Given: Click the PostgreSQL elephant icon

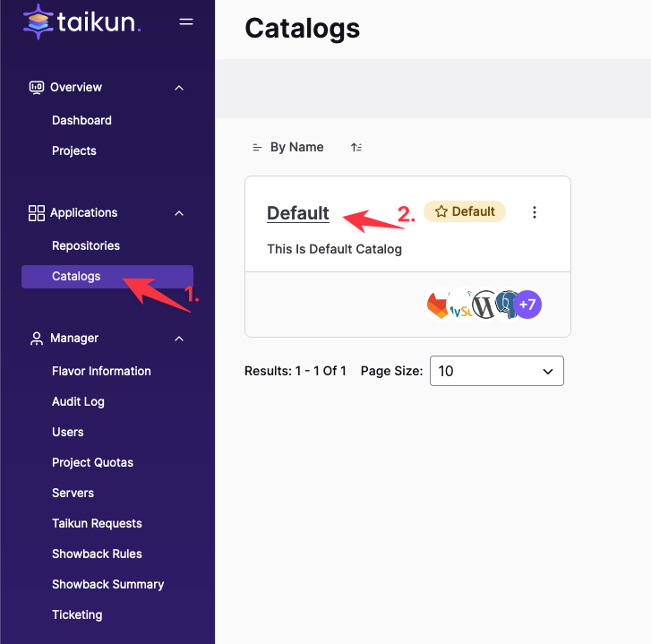Looking at the screenshot, I should pyautogui.click(x=506, y=304).
